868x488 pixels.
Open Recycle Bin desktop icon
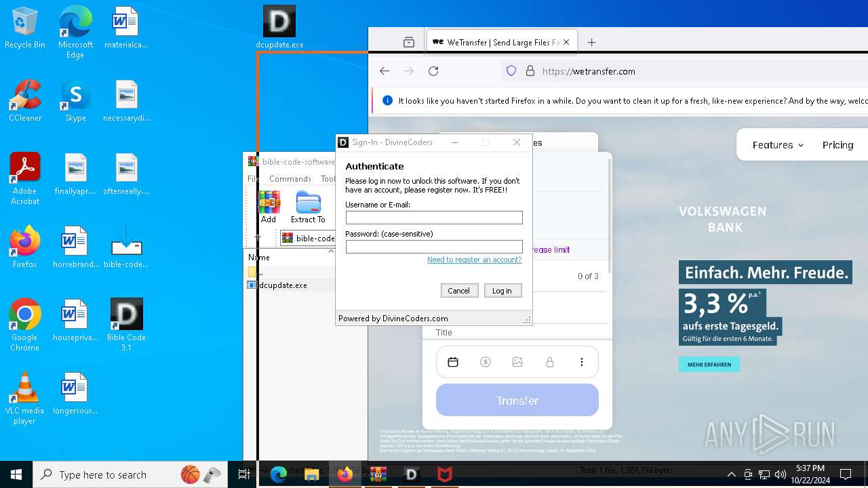(25, 28)
